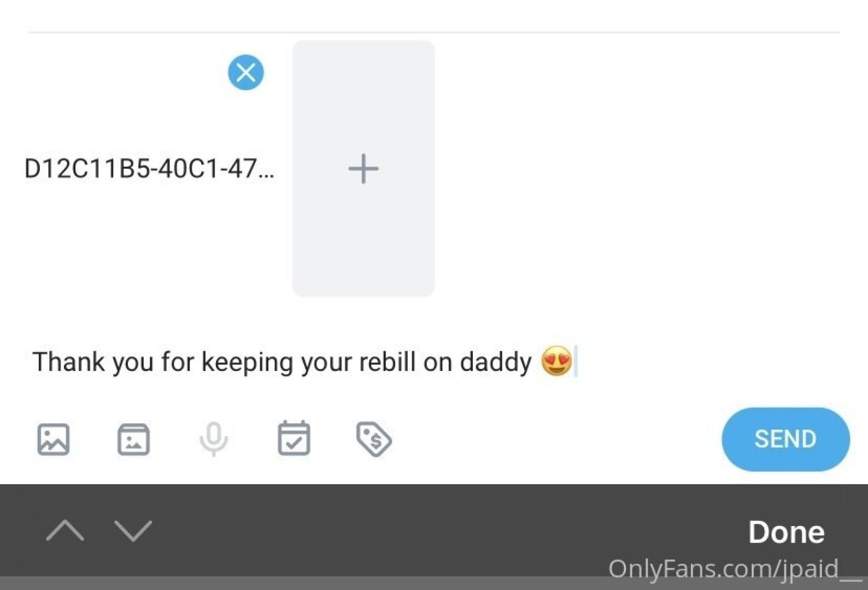Screen dimensions: 868x590
Task: Open the attached D12C11B5-40C1-47 file preview
Action: (149, 169)
